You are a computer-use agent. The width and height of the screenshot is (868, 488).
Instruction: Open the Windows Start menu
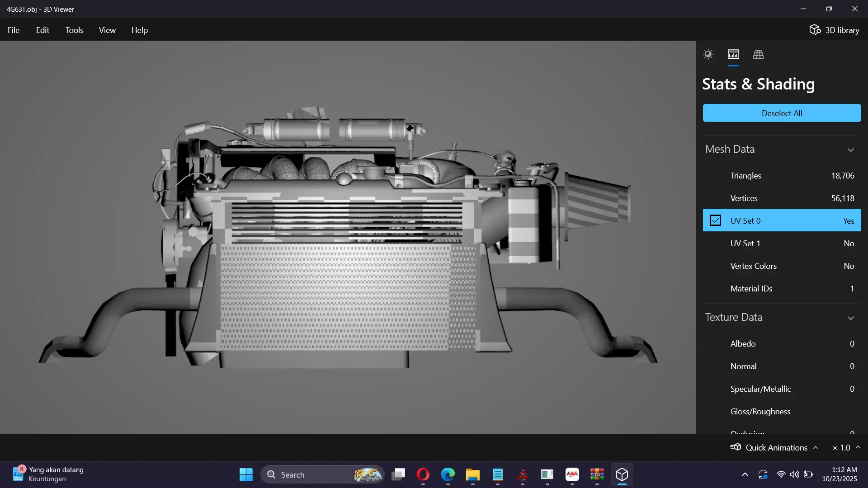pos(246,474)
